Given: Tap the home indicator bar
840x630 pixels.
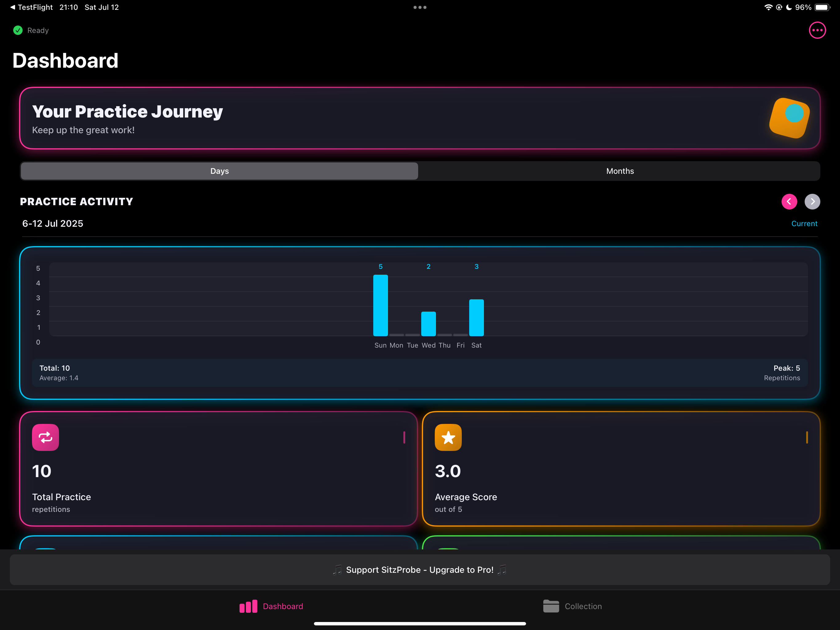Looking at the screenshot, I should coord(420,624).
